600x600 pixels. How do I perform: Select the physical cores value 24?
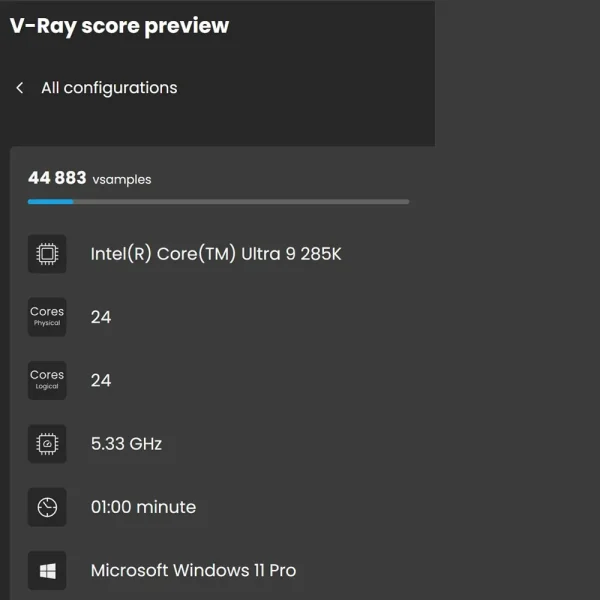click(101, 317)
